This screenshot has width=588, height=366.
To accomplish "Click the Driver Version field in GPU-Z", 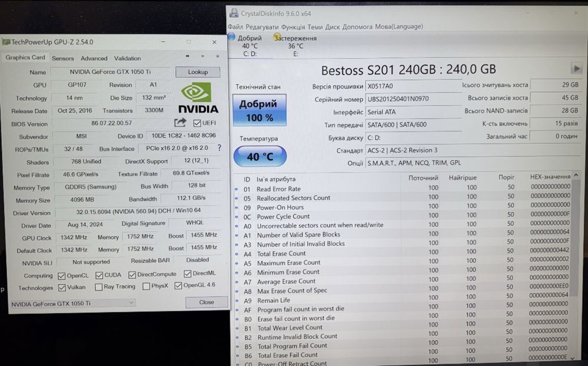I will click(x=138, y=211).
